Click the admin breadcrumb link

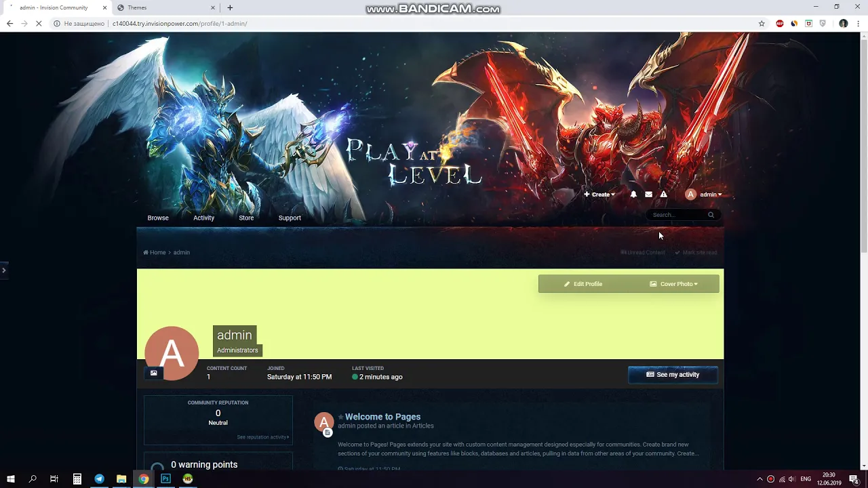[181, 252]
